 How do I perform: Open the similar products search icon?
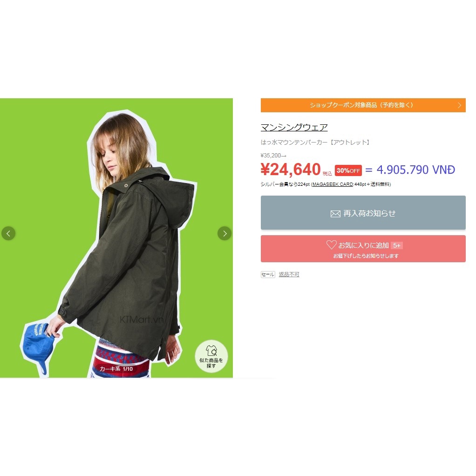click(x=211, y=356)
